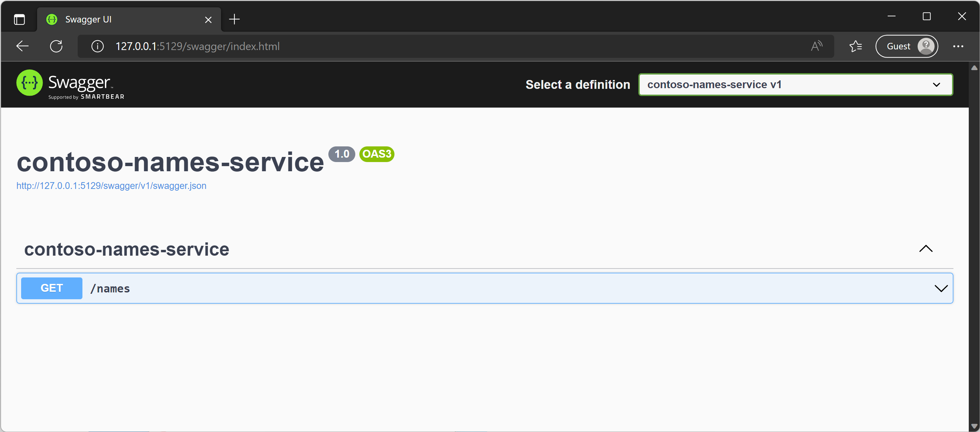Close the Swagger UI tab
The height and width of the screenshot is (432, 980).
click(208, 19)
